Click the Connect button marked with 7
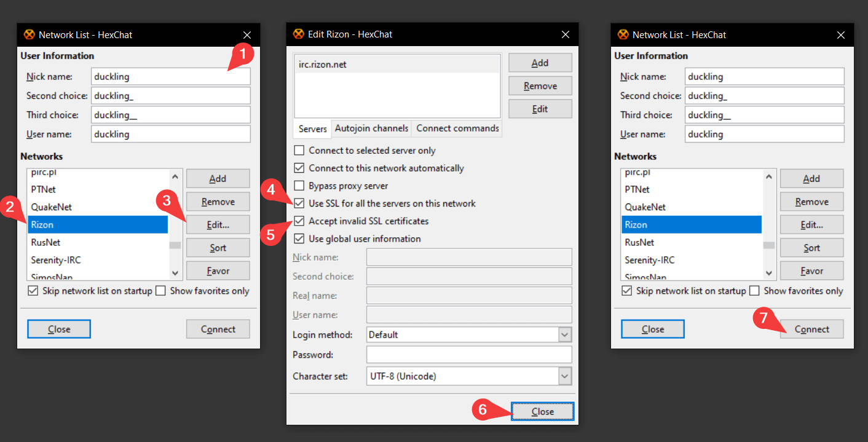Image resolution: width=868 pixels, height=442 pixels. [811, 329]
